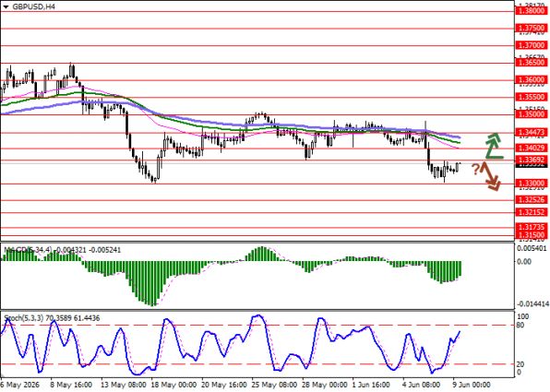This screenshot has height=392, width=550.
Task: Select the 1.34473 price level label
Action: pyautogui.click(x=532, y=132)
